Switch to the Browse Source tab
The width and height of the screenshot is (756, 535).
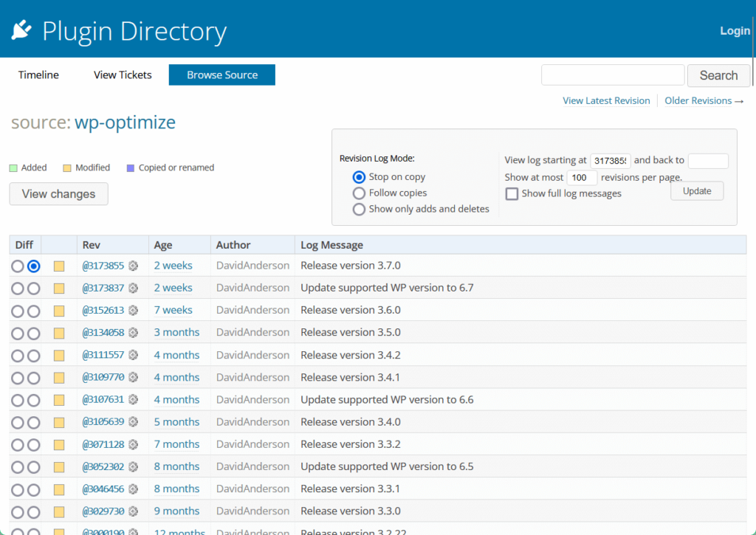(x=221, y=75)
